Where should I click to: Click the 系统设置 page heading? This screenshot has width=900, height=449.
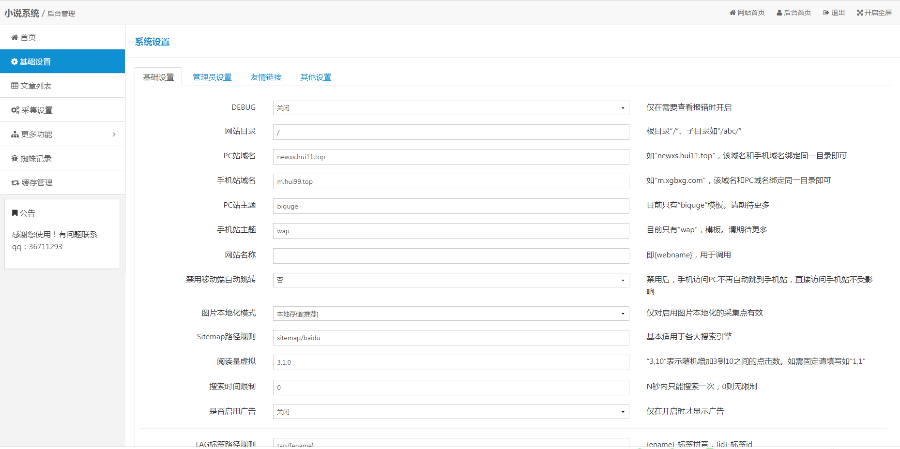click(152, 42)
